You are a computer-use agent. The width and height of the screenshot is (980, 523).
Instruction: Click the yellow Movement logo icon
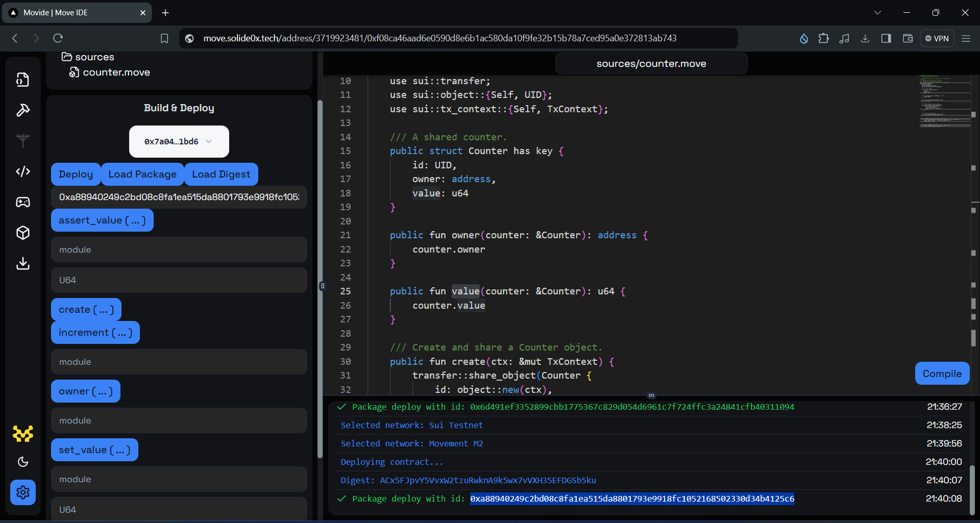point(23,434)
